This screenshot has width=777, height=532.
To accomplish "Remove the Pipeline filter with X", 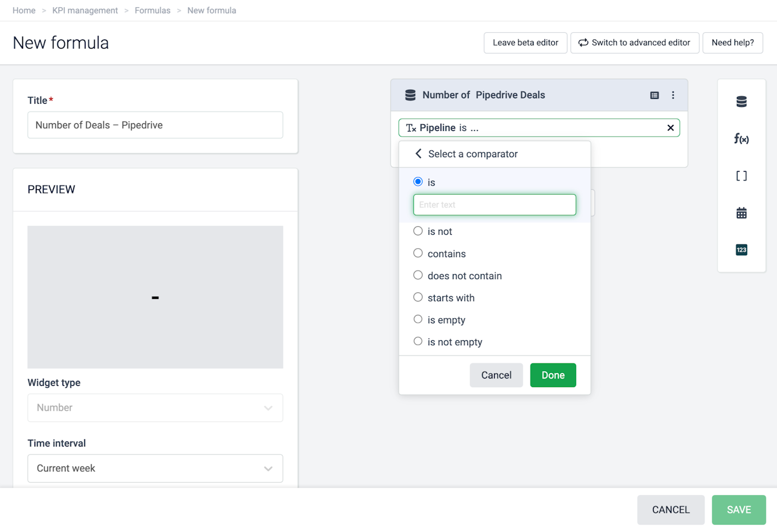I will point(670,128).
